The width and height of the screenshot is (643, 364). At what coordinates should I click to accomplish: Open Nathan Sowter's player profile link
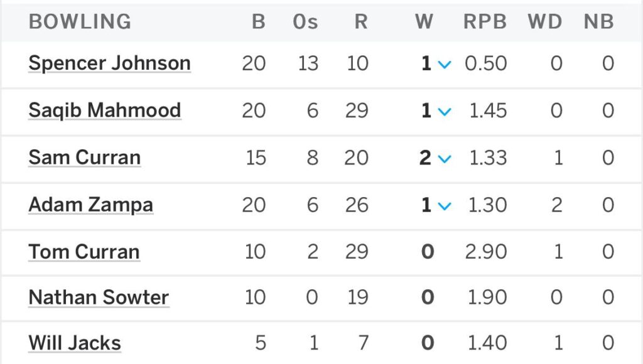(x=99, y=297)
